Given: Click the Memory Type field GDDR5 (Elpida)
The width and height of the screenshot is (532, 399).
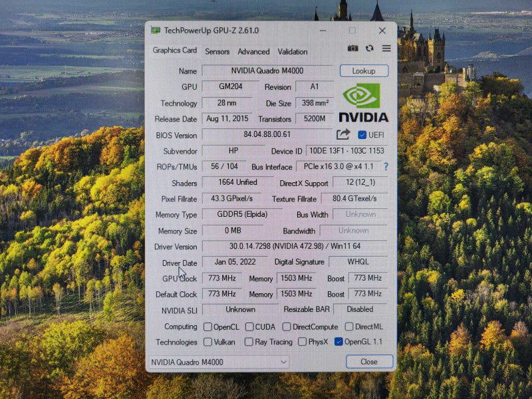Looking at the screenshot, I should (242, 214).
